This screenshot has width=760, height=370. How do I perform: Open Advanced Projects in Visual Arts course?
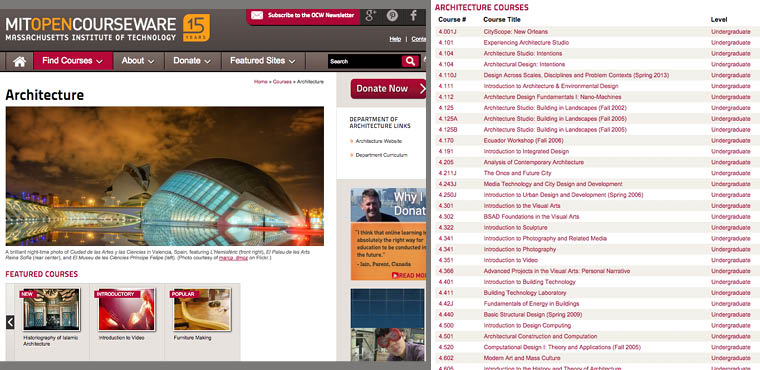pyautogui.click(x=557, y=271)
